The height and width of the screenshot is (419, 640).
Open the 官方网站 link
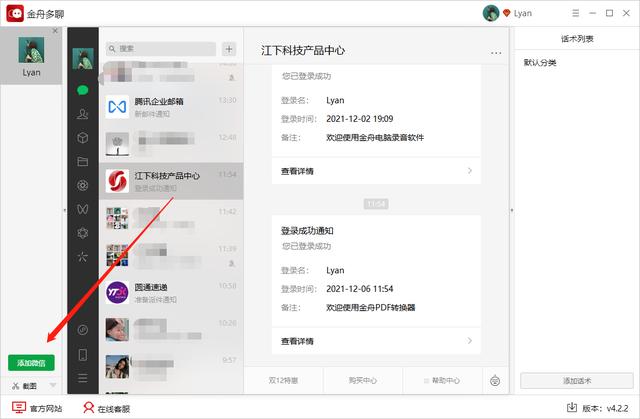click(37, 408)
